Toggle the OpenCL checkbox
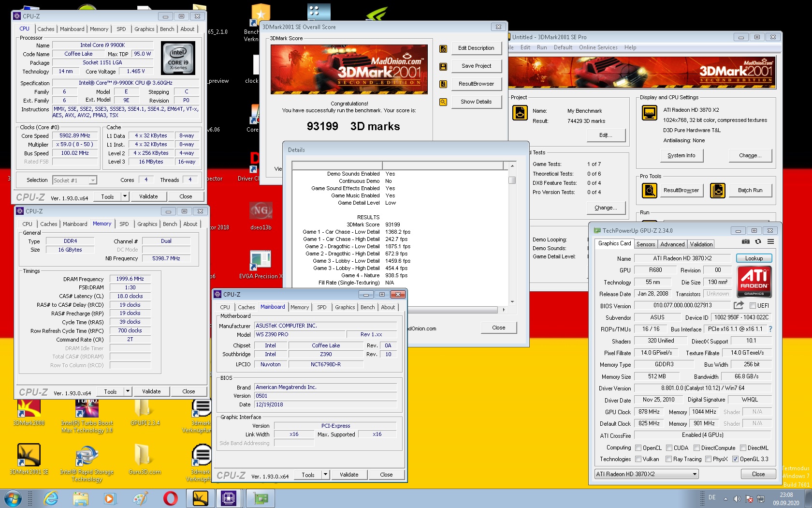Viewport: 812px width, 508px height. pyautogui.click(x=638, y=448)
